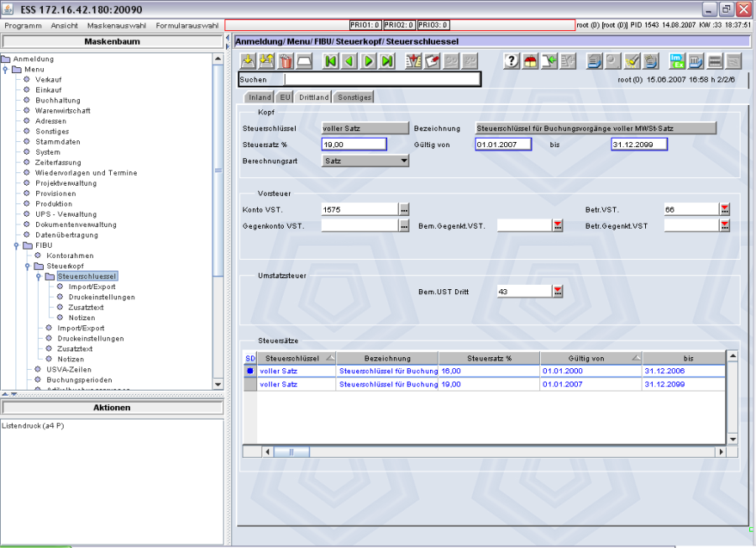Collapse the Steuerkopf tree node

pyautogui.click(x=28, y=266)
